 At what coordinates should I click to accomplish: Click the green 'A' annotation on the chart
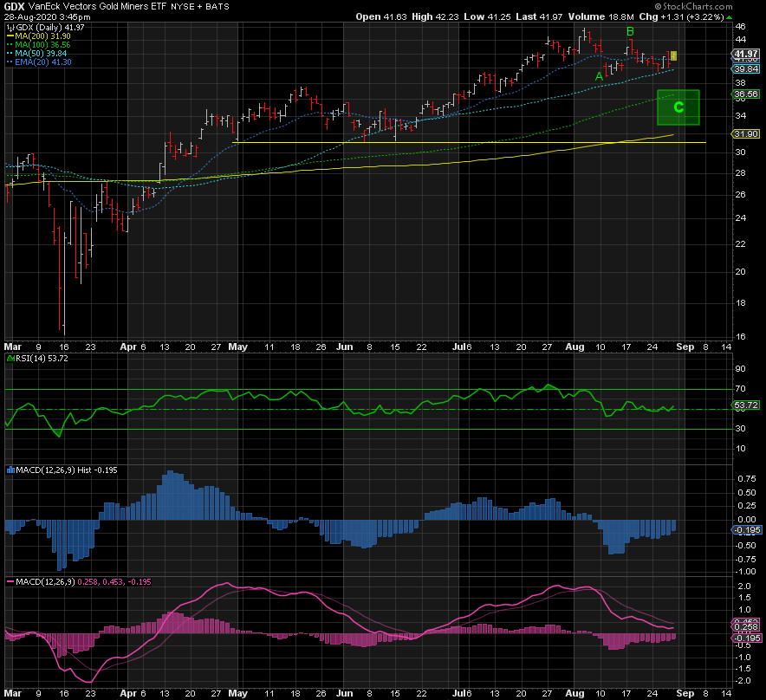pyautogui.click(x=599, y=77)
